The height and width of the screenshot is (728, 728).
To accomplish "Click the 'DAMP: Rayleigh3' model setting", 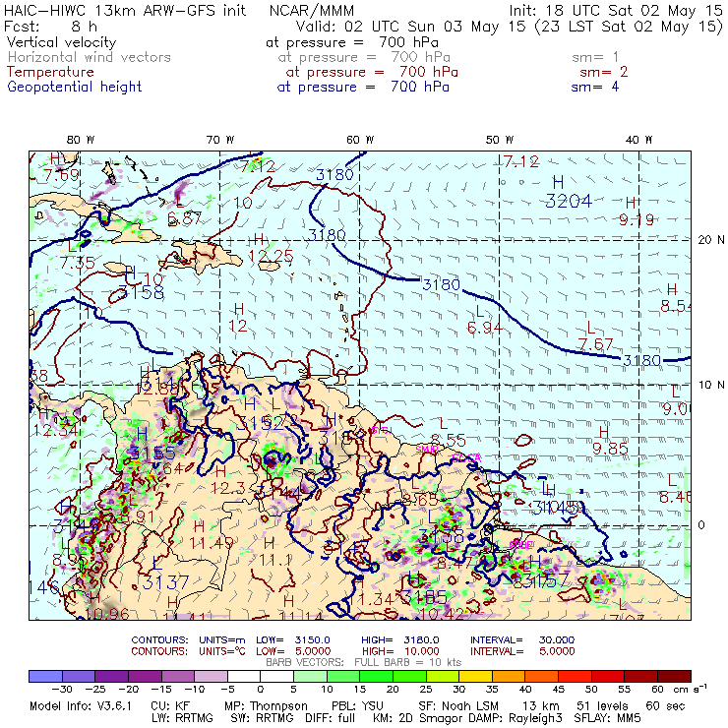I will click(515, 718).
